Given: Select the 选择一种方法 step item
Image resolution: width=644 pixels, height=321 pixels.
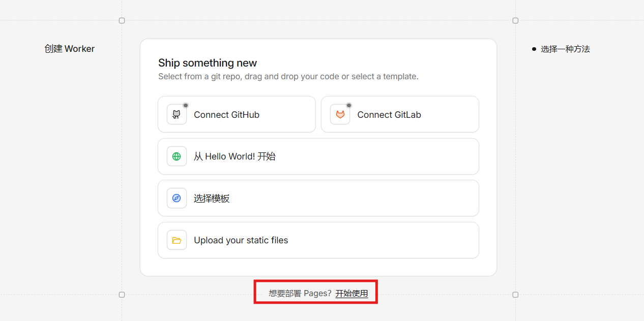Looking at the screenshot, I should 565,49.
